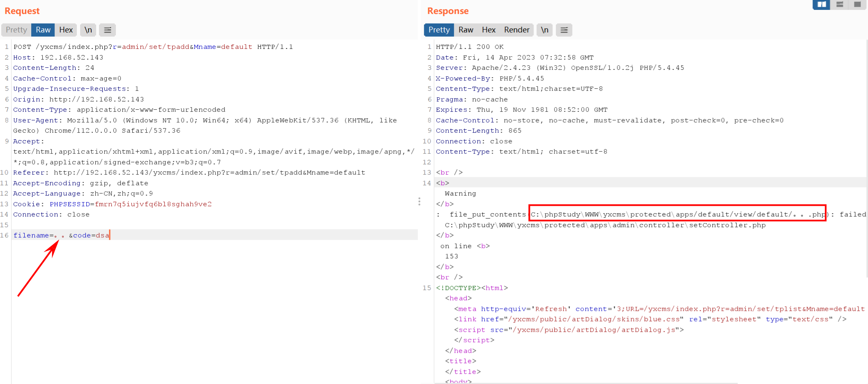The height and width of the screenshot is (384, 868).
Task: Click the Host: 192.168.52.143 header
Action: [58, 57]
